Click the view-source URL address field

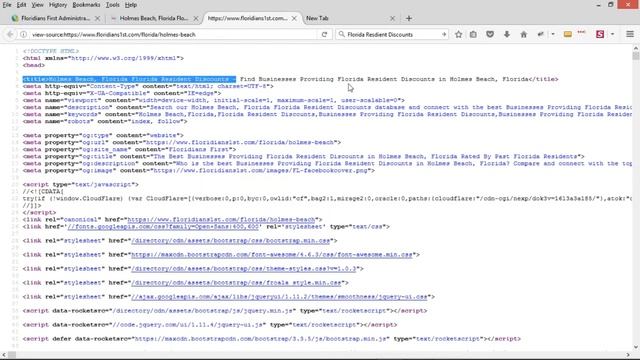(173, 35)
